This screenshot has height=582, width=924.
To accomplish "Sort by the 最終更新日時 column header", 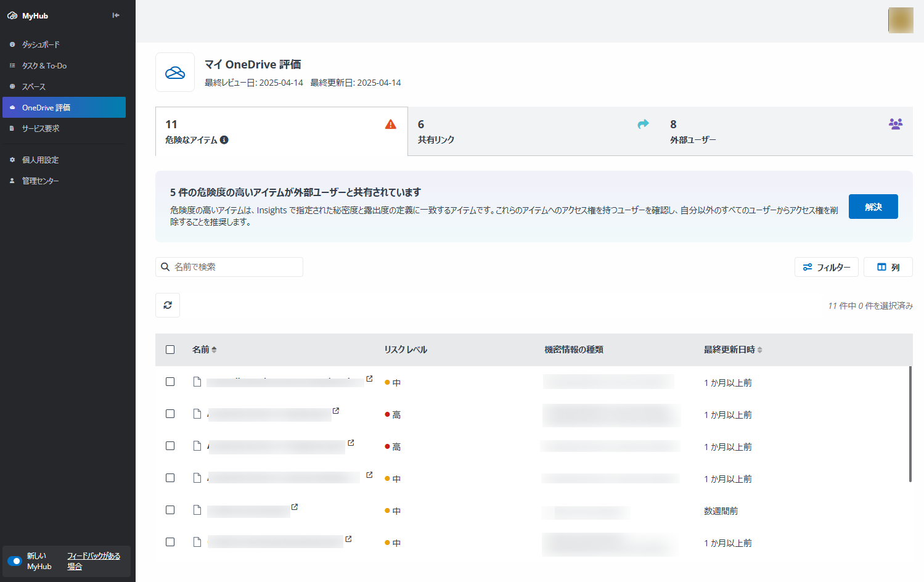I will pyautogui.click(x=733, y=350).
